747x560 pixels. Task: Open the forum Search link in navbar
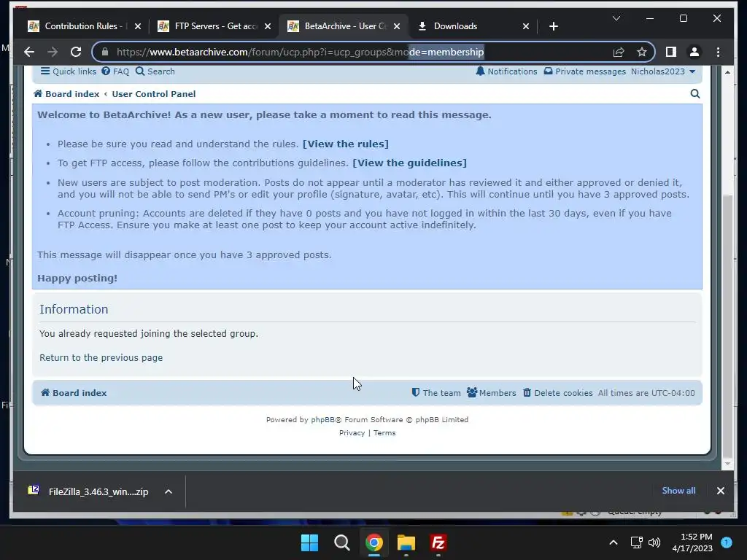155,71
